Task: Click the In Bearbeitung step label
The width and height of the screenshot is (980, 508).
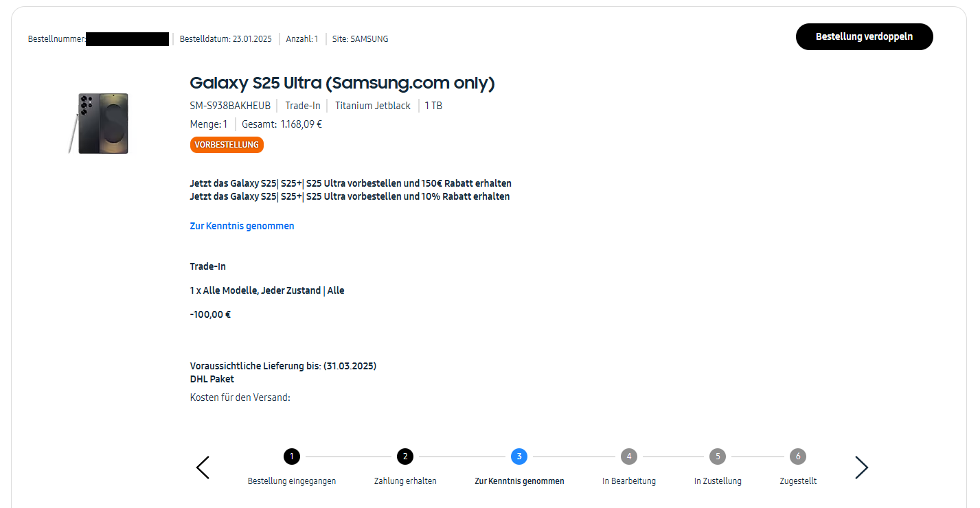Action: pyautogui.click(x=629, y=481)
